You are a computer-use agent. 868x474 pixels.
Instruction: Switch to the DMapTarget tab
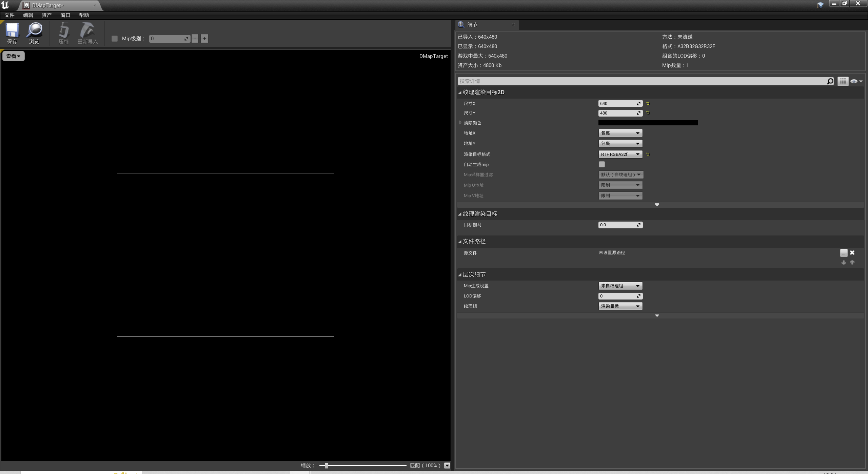[x=47, y=5]
